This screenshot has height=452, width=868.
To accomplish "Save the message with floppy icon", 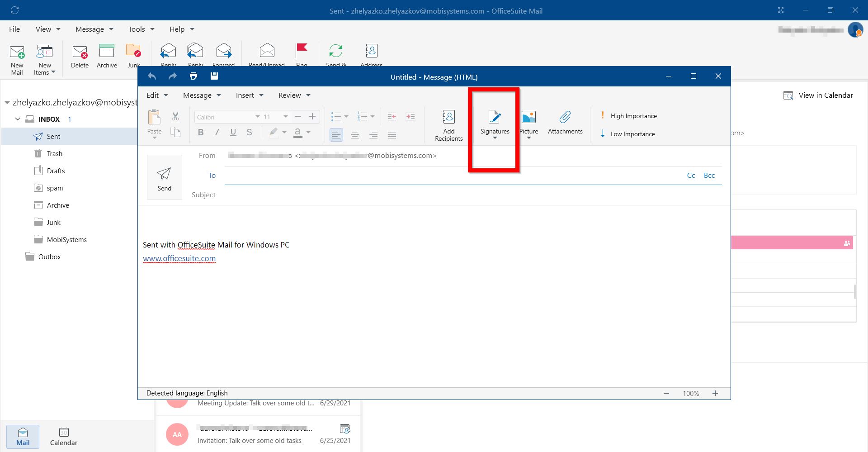I will [x=214, y=76].
